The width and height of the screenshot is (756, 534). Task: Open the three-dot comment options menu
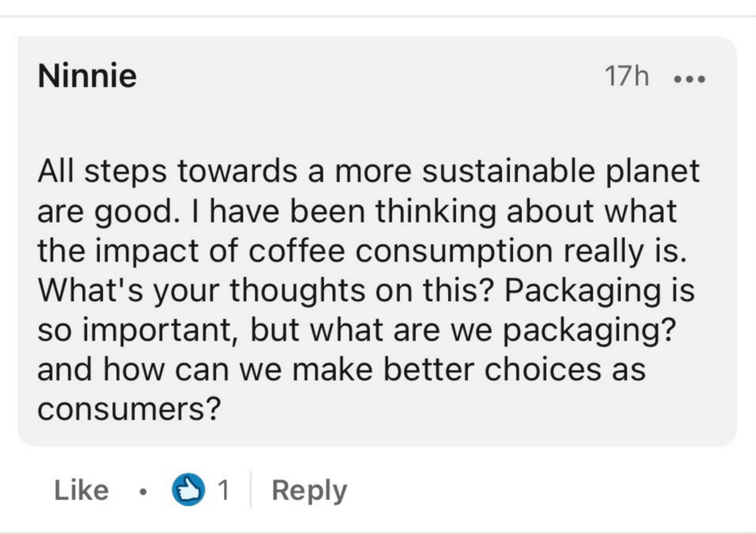coord(690,79)
